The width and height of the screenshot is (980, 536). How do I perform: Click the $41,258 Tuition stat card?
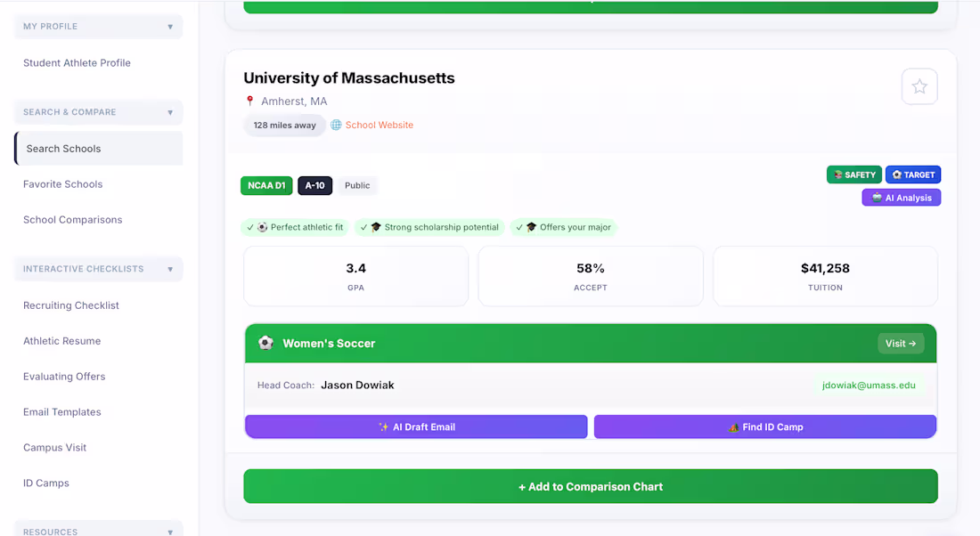click(825, 276)
